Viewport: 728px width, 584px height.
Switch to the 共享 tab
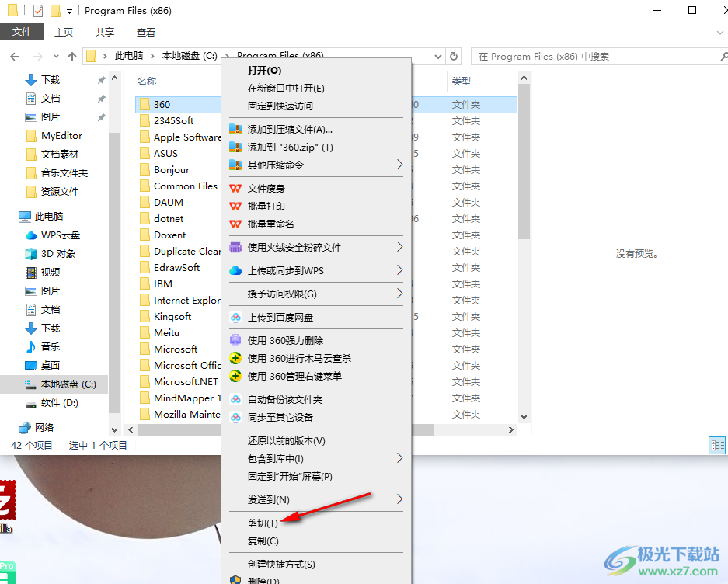(104, 32)
